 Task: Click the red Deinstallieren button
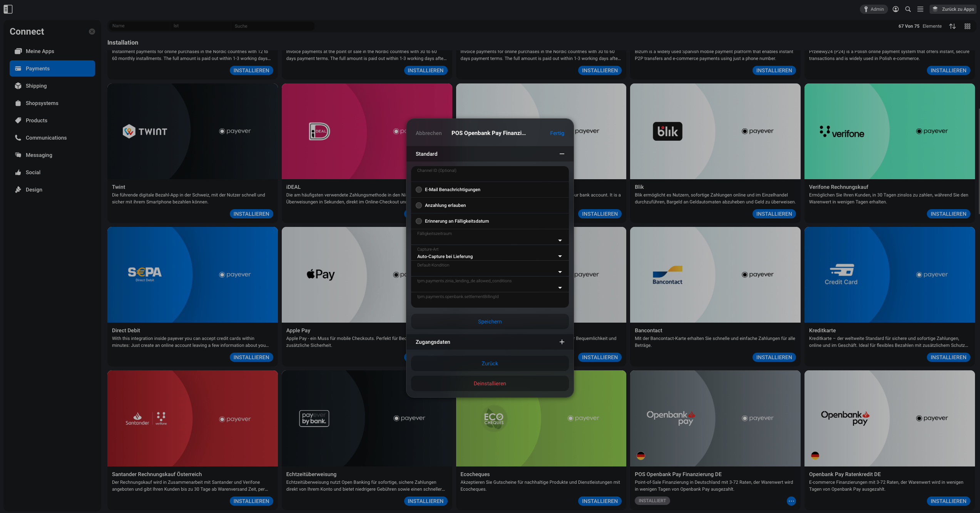coord(490,383)
